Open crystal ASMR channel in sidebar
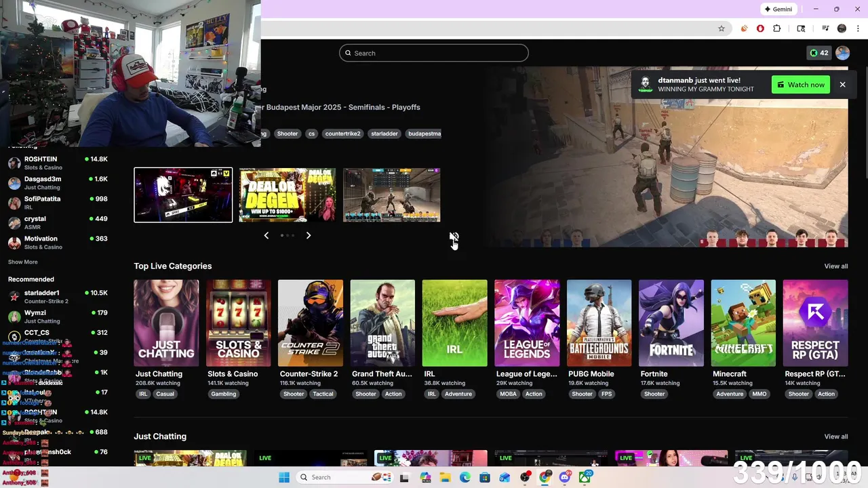 pos(58,222)
